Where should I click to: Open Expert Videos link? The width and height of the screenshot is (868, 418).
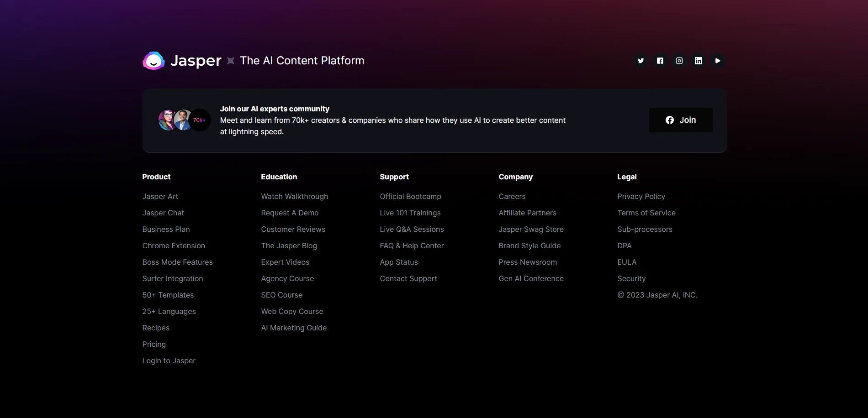point(285,262)
